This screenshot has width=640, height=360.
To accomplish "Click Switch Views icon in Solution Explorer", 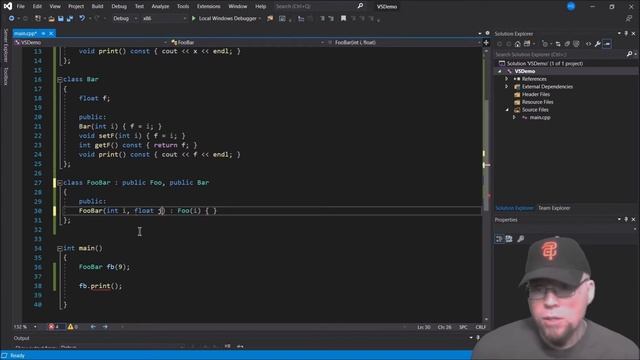I will (x=527, y=44).
